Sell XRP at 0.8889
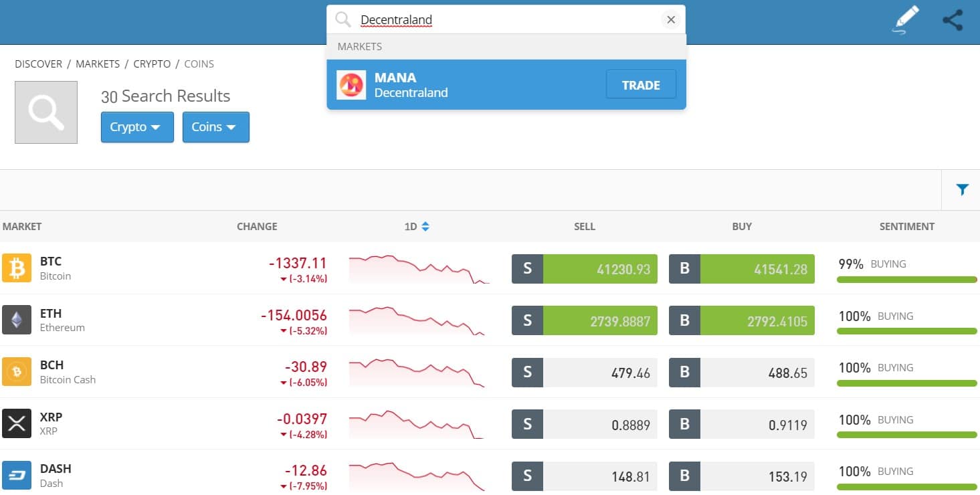This screenshot has width=980, height=495. 585,424
